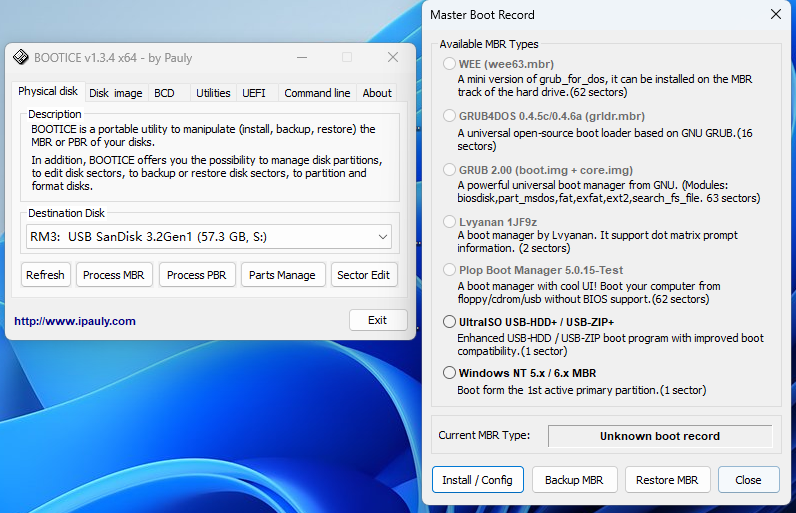Click the 'Description' group label
796x513 pixels.
(55, 114)
